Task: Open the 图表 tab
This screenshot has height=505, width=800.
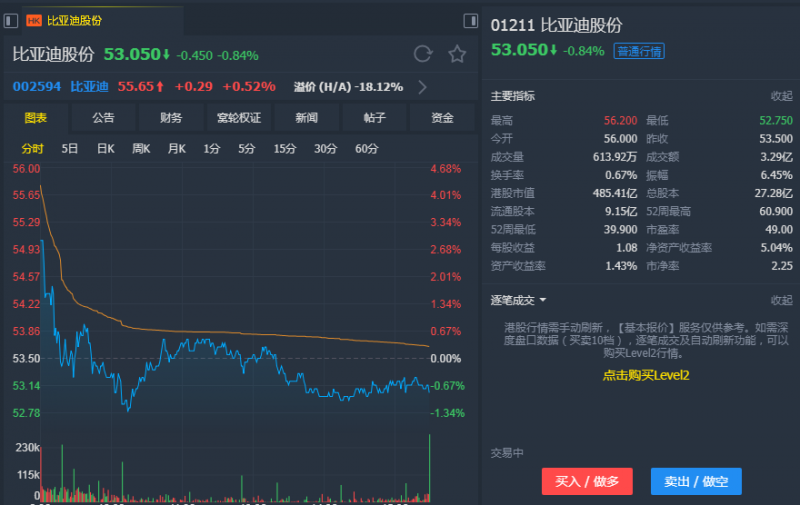Action: (x=36, y=118)
